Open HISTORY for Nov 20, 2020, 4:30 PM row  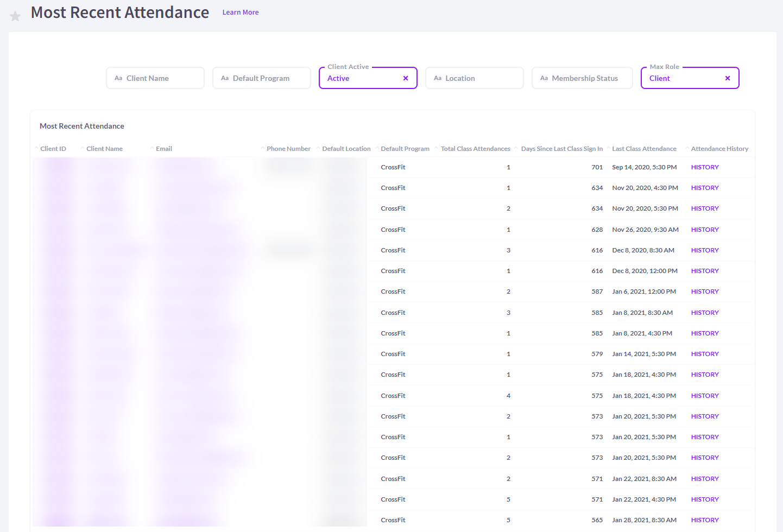pyautogui.click(x=705, y=188)
